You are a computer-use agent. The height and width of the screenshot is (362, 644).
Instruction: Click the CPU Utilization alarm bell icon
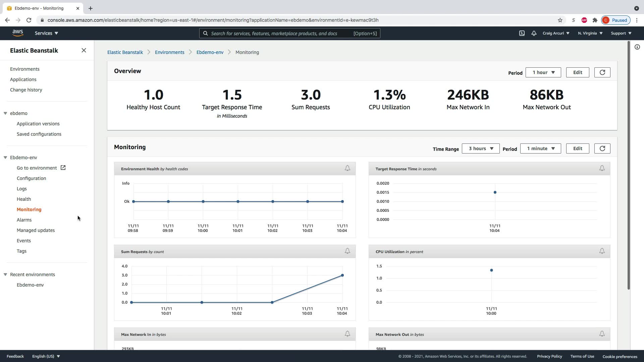[x=602, y=251]
